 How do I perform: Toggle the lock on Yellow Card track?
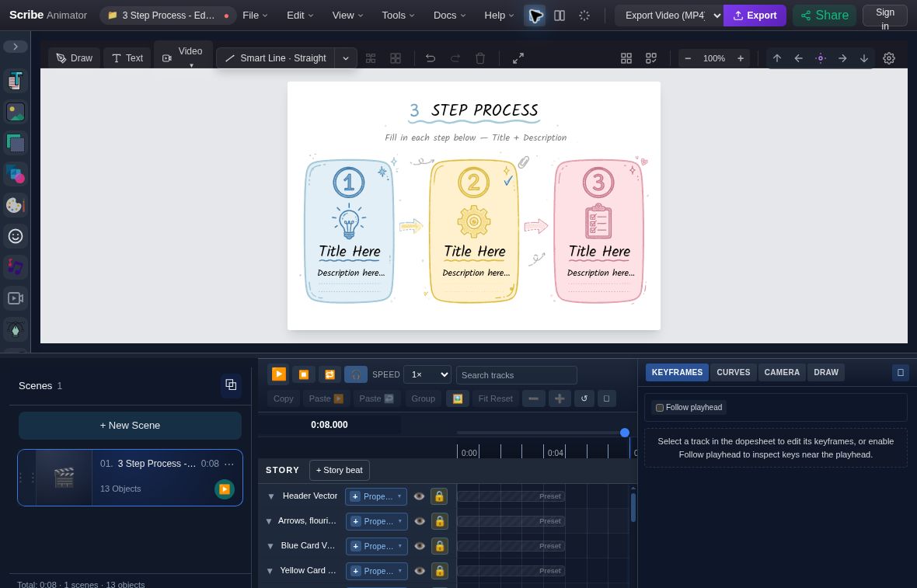439,570
